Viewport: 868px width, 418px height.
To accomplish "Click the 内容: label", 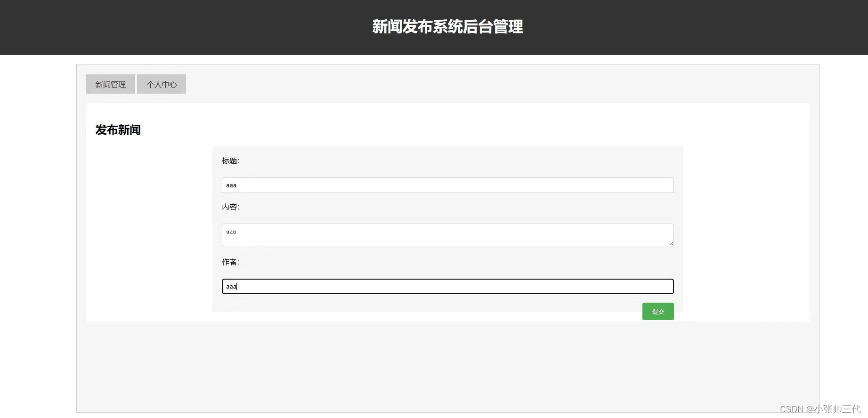I will point(231,207).
